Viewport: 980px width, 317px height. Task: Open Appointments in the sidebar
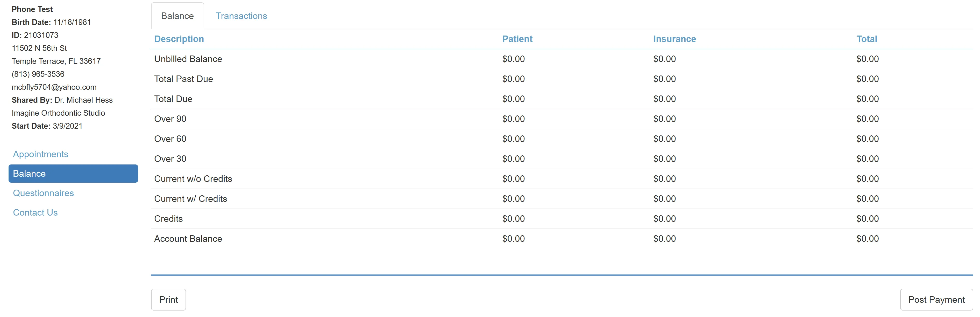41,154
